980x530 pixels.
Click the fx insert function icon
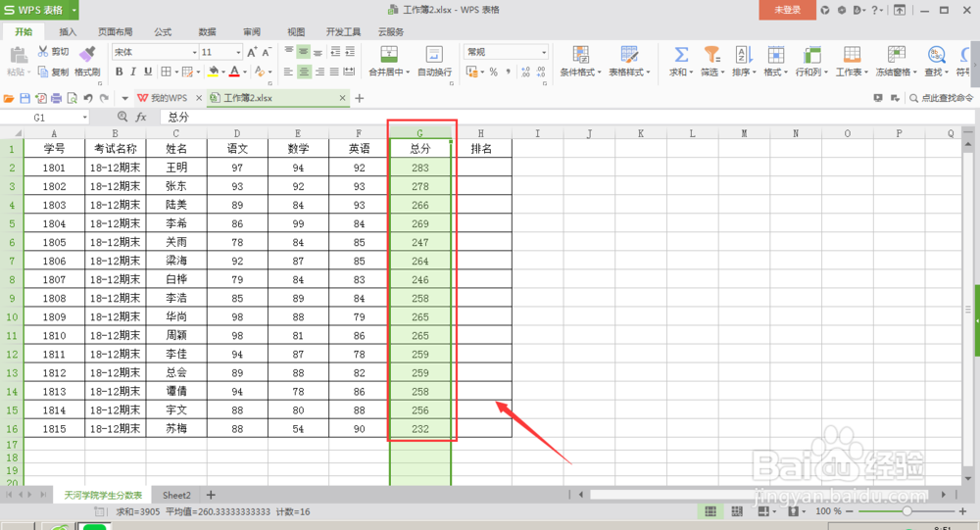tap(141, 117)
